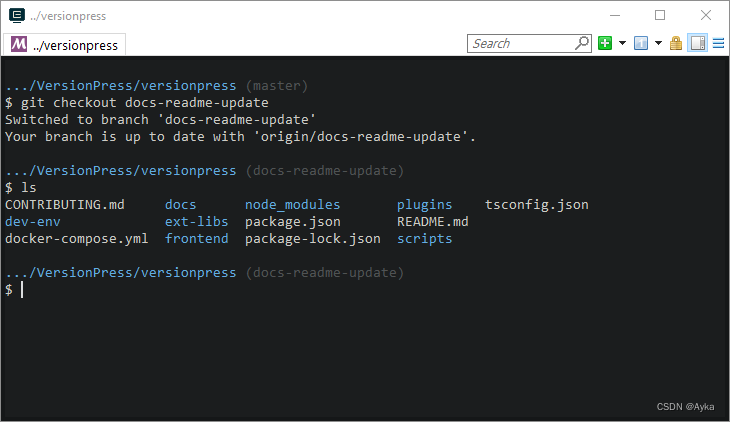Click the (master) branch label

(277, 86)
